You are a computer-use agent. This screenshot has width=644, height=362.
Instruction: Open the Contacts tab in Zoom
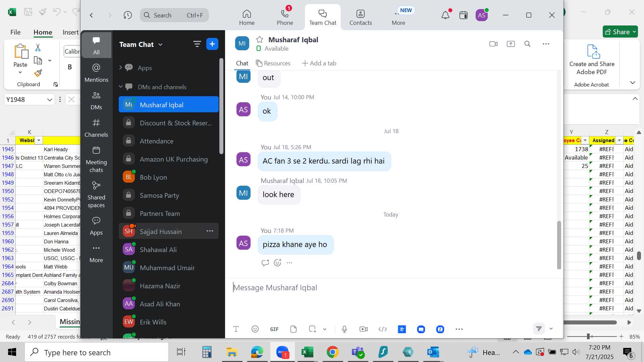(361, 17)
